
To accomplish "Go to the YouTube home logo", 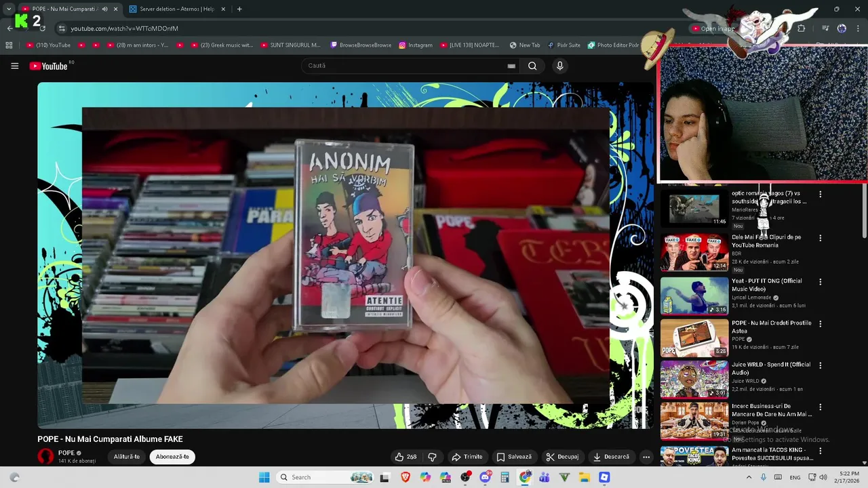I will (x=48, y=66).
